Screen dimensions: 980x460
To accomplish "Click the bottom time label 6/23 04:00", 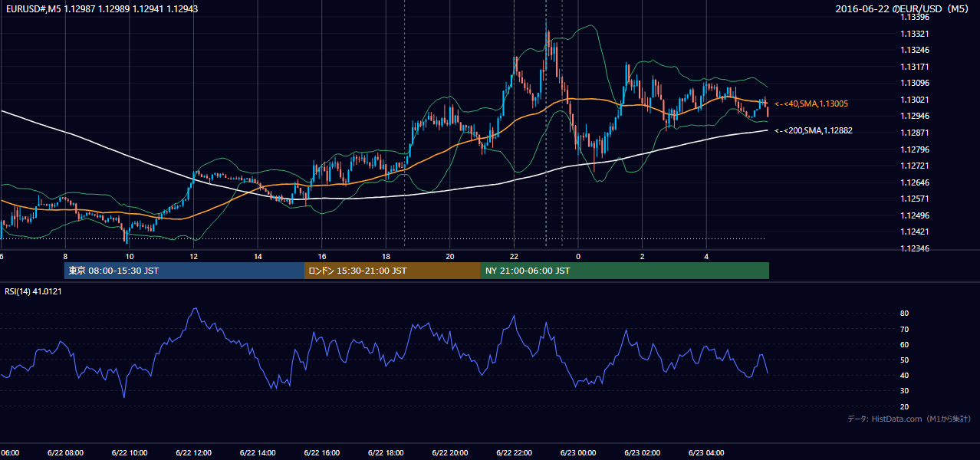I will 706,453.
